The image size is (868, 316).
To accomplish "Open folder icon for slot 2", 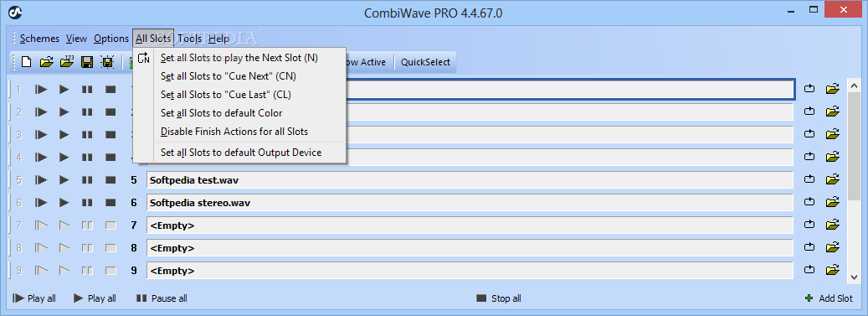I will pyautogui.click(x=833, y=111).
